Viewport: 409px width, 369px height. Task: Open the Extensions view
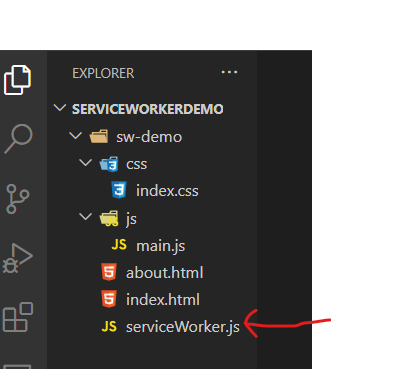(18, 317)
